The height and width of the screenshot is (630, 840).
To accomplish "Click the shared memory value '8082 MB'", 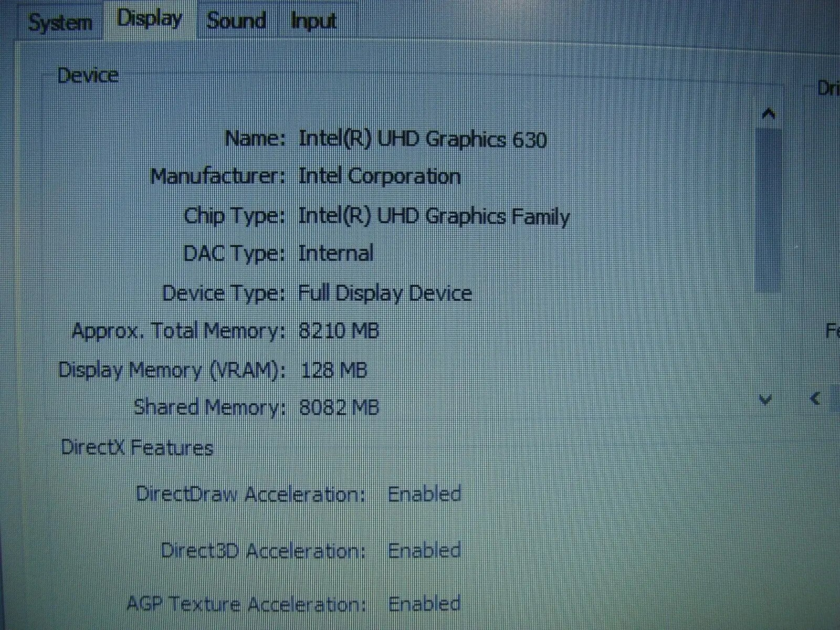I will [x=339, y=407].
